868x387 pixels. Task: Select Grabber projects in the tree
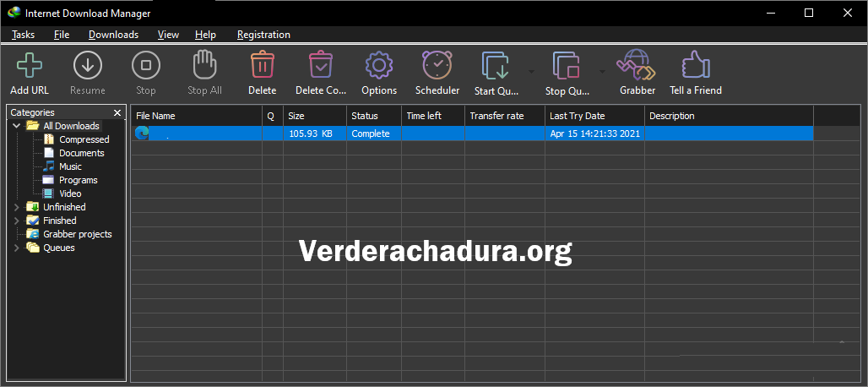[78, 234]
